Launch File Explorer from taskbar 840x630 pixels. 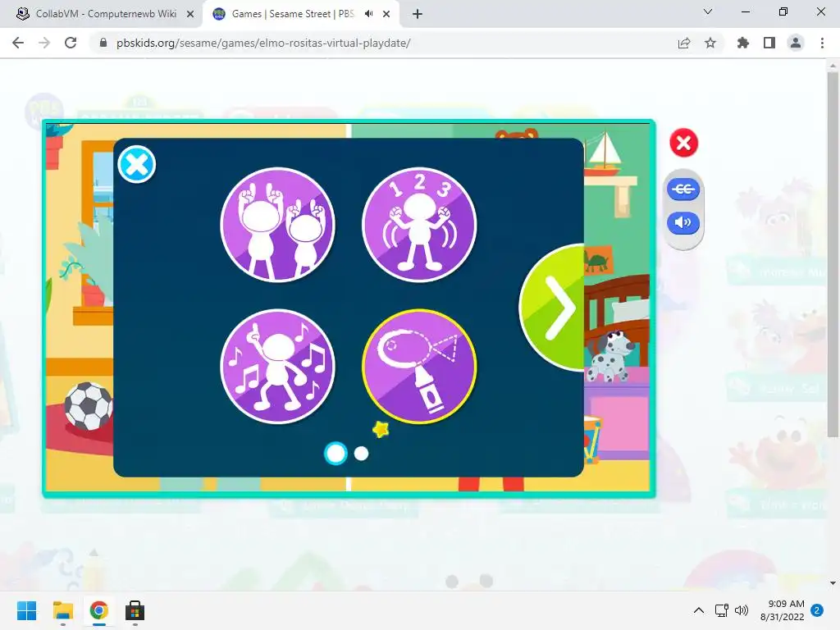pos(63,610)
